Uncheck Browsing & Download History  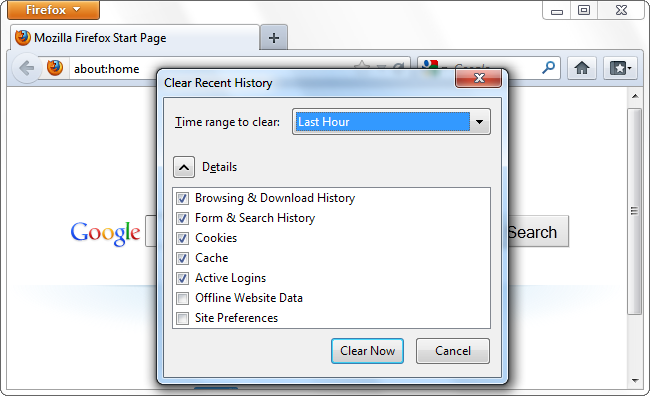pos(182,198)
